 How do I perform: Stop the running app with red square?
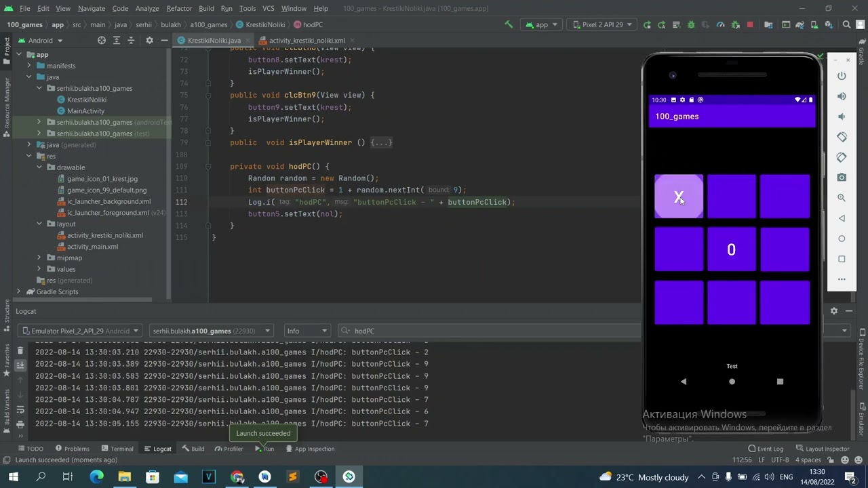point(749,25)
